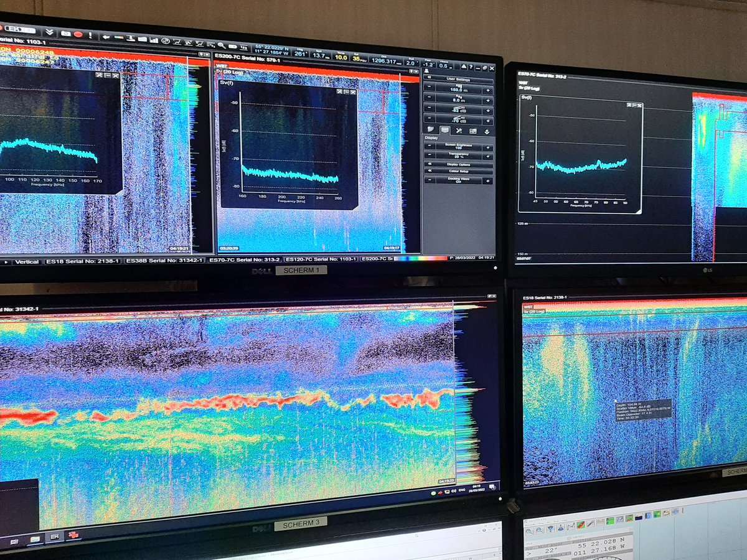Close the ES200-7C Sv(f) popup window
Viewport: 747px width, 560px height.
click(x=353, y=92)
